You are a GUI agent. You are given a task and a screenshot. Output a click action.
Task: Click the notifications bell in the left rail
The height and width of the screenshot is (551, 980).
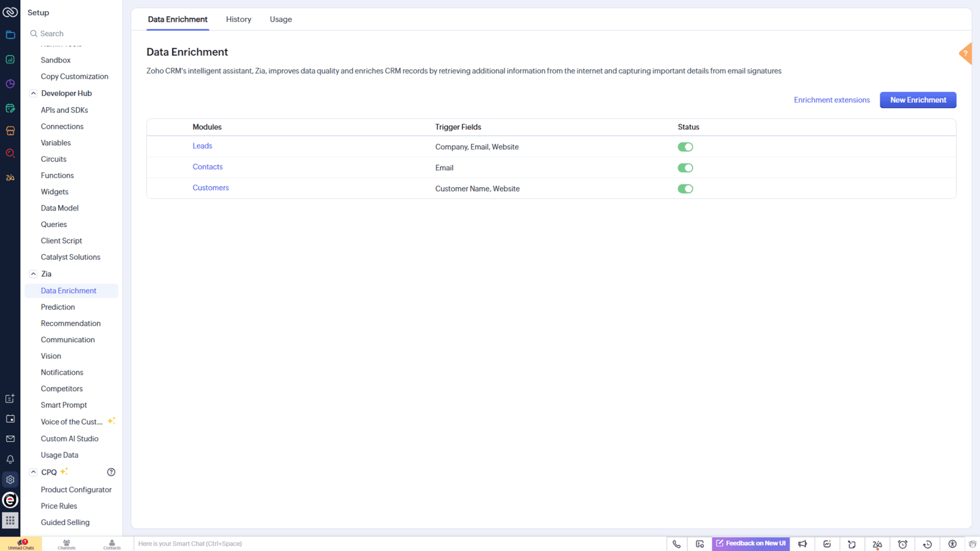point(10,459)
